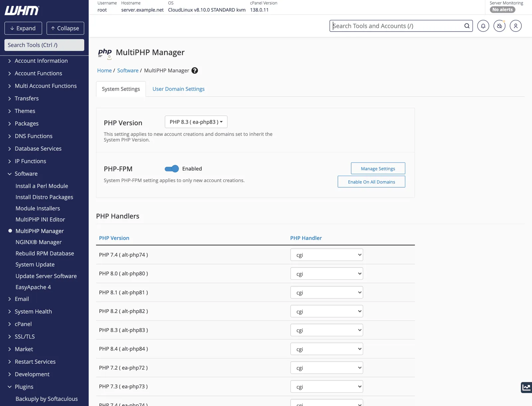Viewport: 532px width, 406px height.
Task: Expand DNS Functions in sidebar
Action: pos(34,136)
